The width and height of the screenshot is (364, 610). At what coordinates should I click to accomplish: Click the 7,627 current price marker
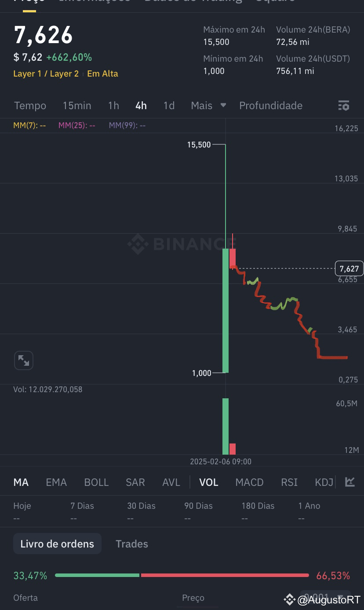[349, 268]
